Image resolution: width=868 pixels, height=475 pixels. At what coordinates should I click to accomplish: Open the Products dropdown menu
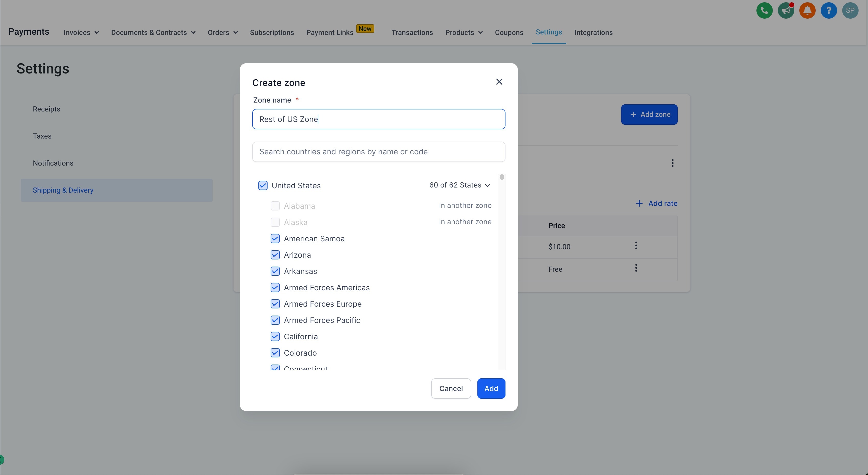point(464,33)
